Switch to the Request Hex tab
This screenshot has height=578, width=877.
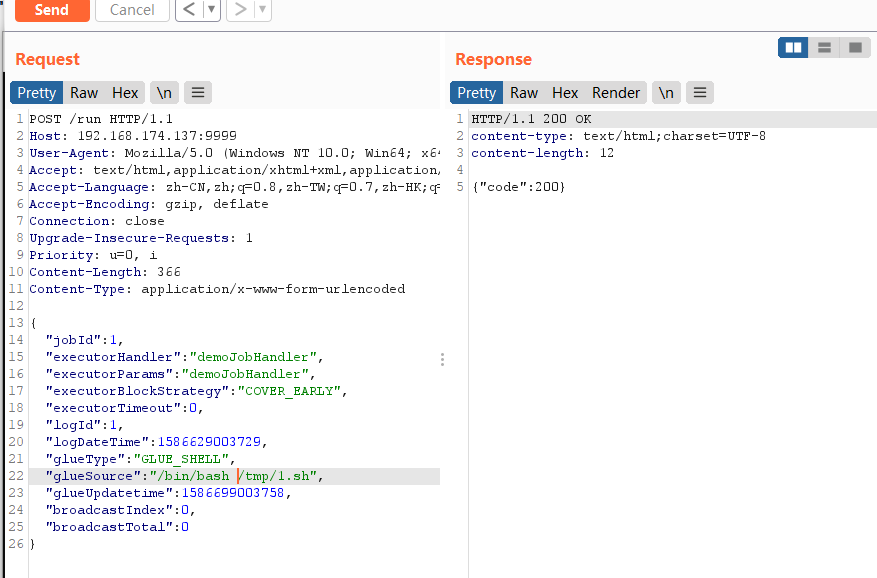point(125,93)
